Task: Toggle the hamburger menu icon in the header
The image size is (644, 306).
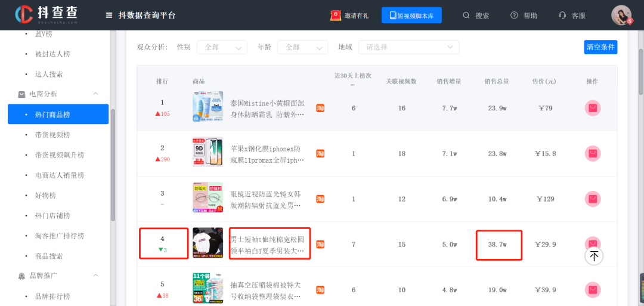Action: (x=109, y=16)
